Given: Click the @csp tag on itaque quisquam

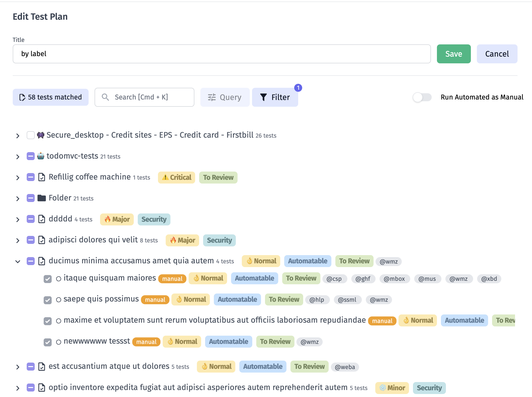Looking at the screenshot, I should coord(334,279).
